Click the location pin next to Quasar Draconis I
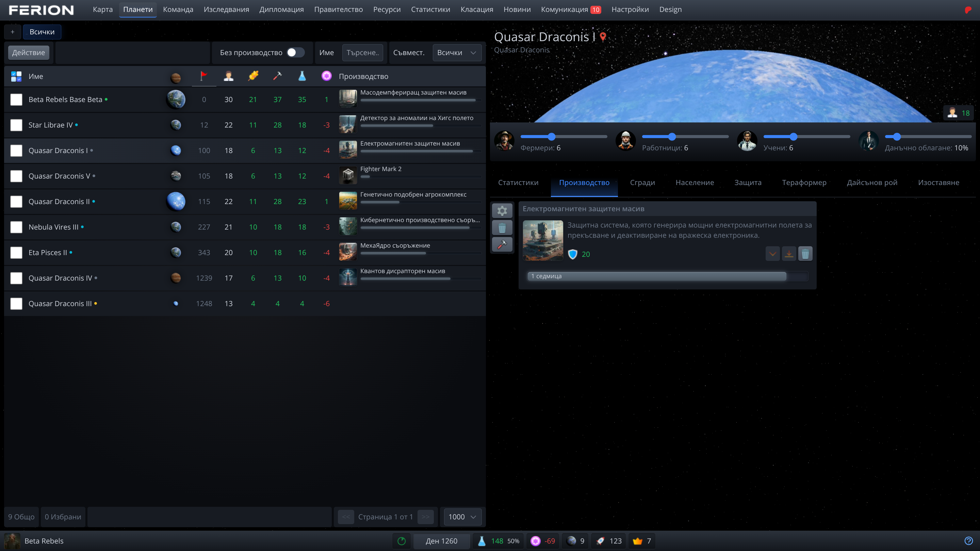This screenshot has width=980, height=551. point(603,37)
